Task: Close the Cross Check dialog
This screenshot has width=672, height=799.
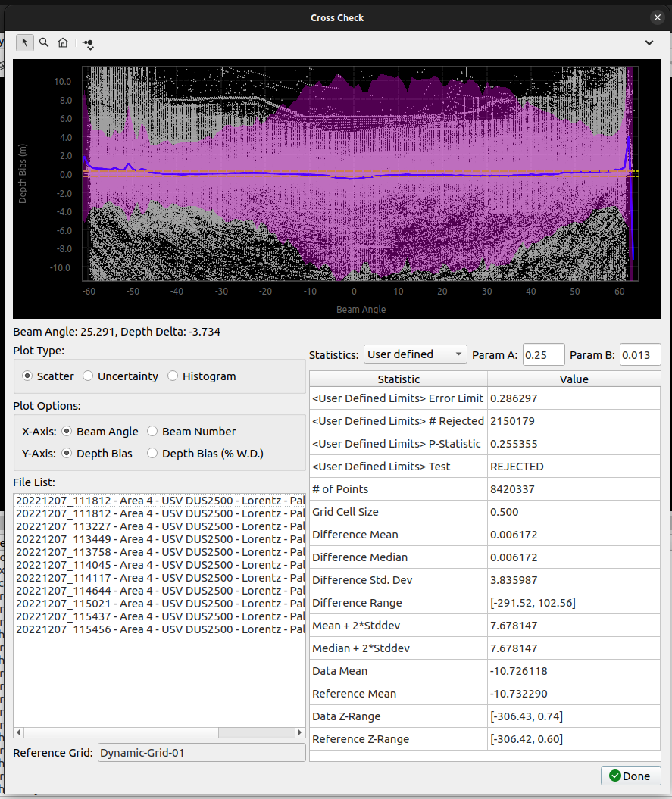Action: click(x=657, y=17)
